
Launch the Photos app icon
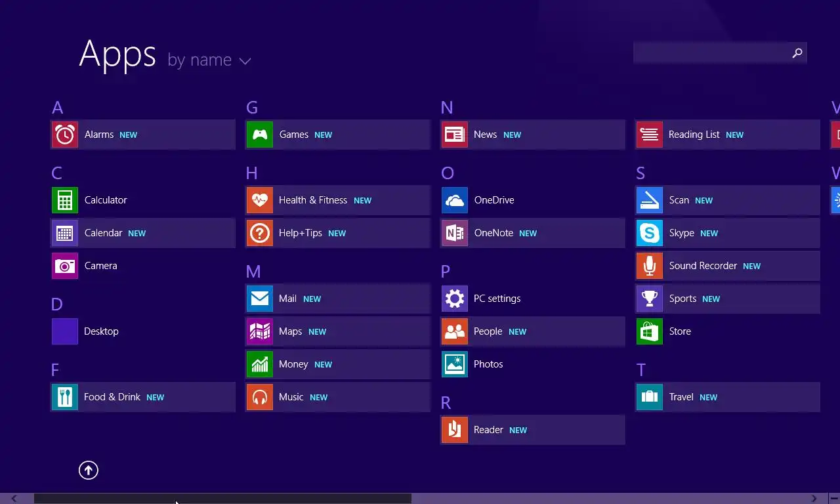455,364
